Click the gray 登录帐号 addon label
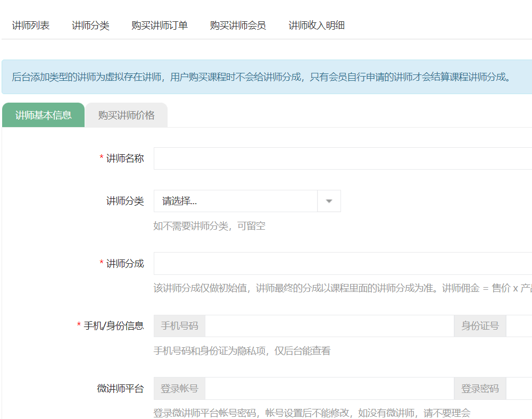 click(x=180, y=388)
